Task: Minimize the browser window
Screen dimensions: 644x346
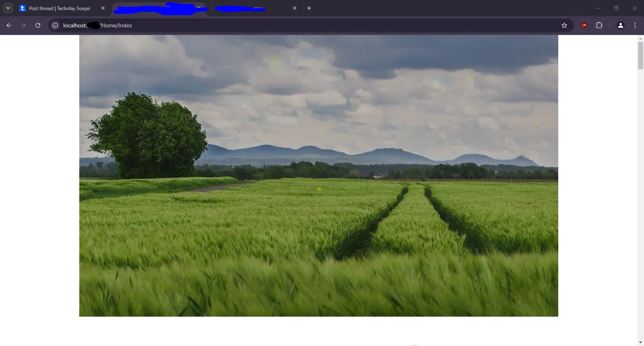Action: click(x=598, y=8)
